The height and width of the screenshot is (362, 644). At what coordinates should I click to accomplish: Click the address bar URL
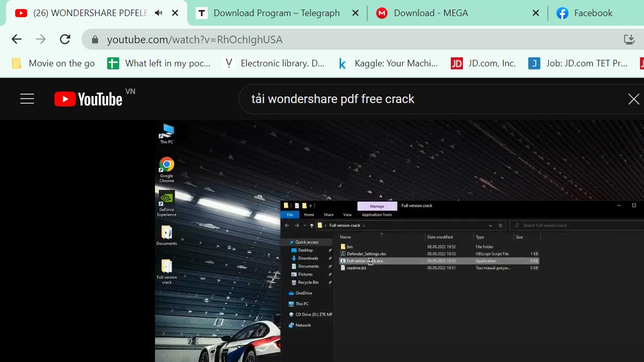pyautogui.click(x=195, y=39)
